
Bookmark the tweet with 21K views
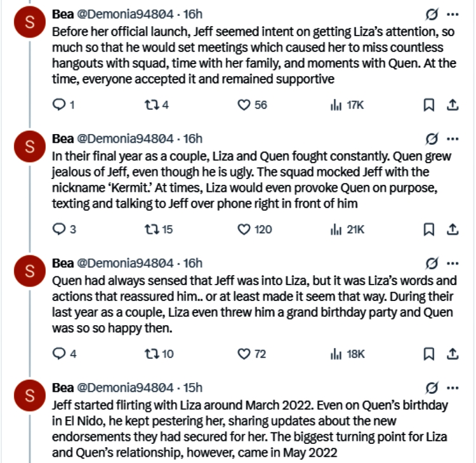coord(428,229)
